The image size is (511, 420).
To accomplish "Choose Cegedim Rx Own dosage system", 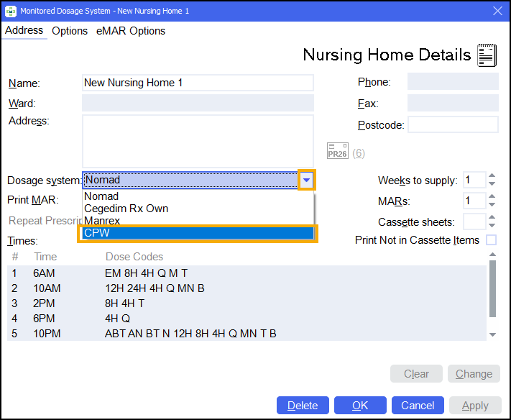I will tap(126, 209).
